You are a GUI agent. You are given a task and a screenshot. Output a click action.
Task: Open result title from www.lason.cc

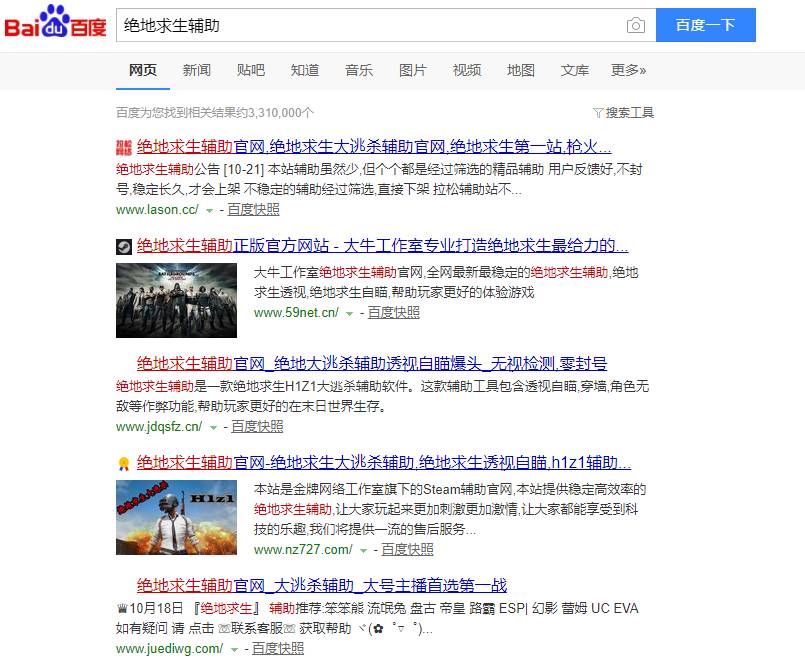tap(374, 147)
